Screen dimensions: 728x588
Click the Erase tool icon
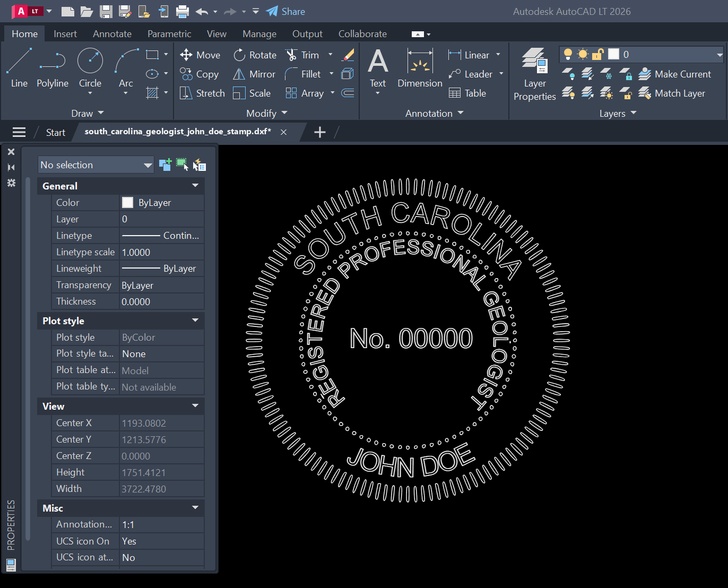point(348,55)
